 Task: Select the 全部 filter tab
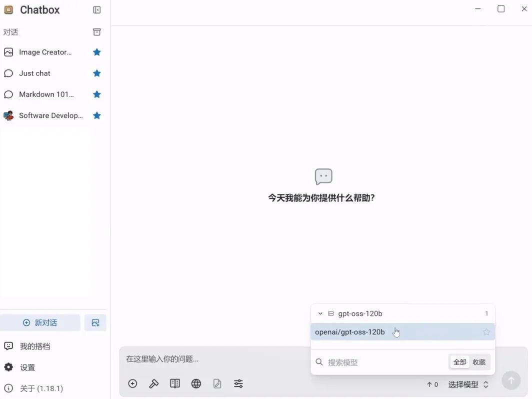click(459, 362)
